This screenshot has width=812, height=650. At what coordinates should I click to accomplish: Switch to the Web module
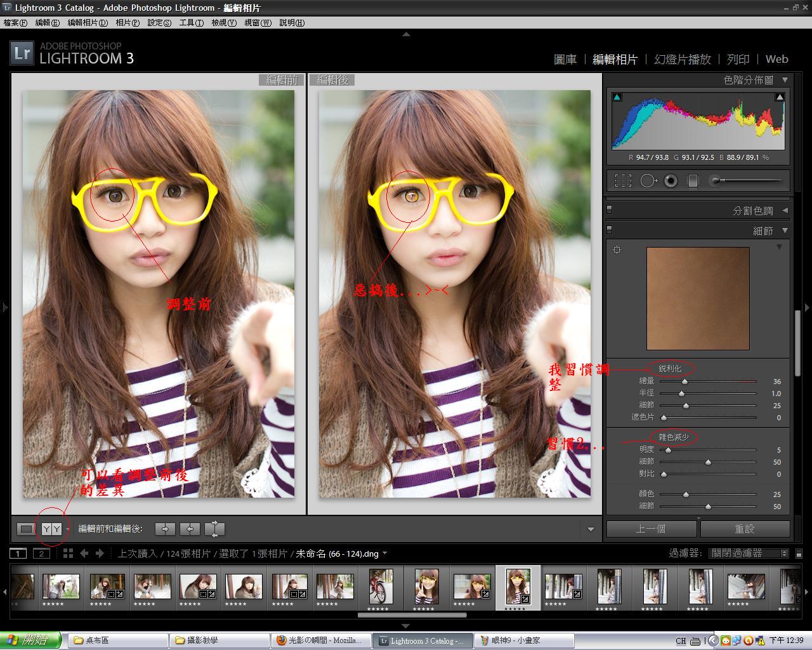[776, 60]
